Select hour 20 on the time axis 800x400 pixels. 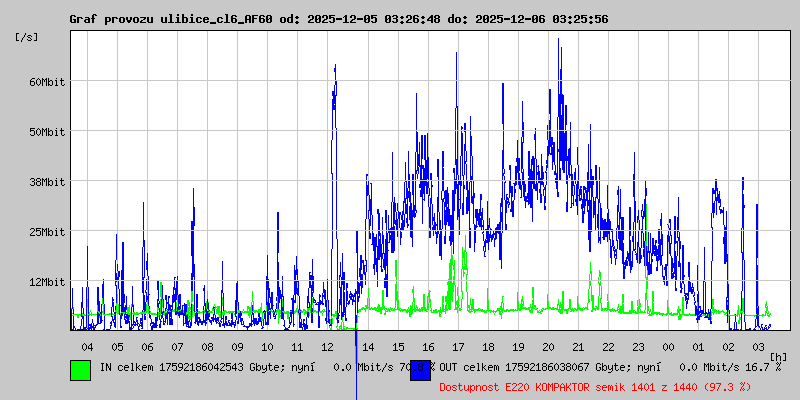(548, 347)
